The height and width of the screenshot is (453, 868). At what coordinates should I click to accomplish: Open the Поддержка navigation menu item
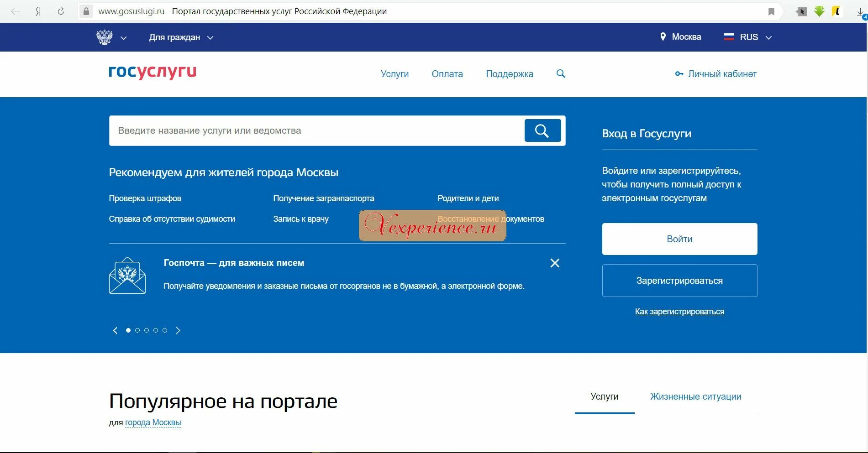[510, 74]
